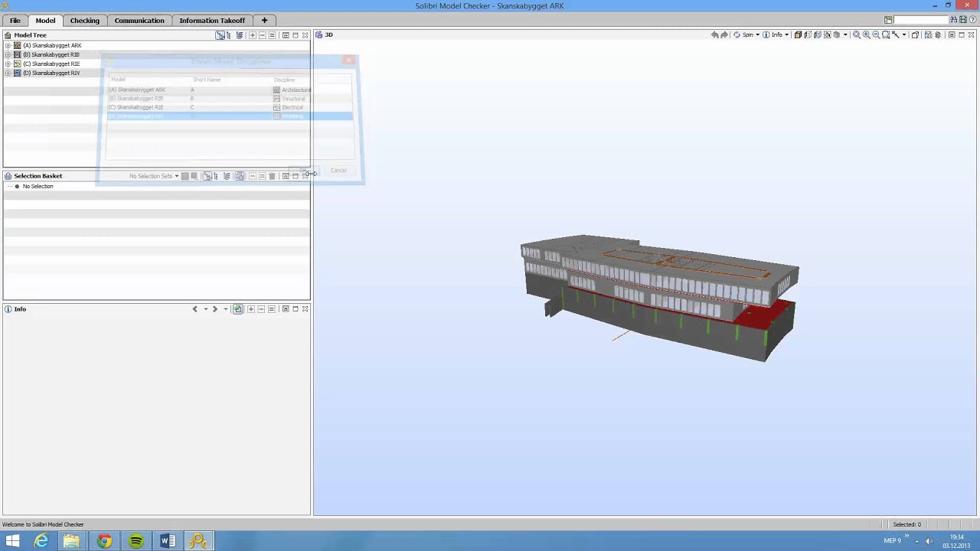980x551 pixels.
Task: Open the Info tool dropdown arrow
Action: tap(786, 34)
